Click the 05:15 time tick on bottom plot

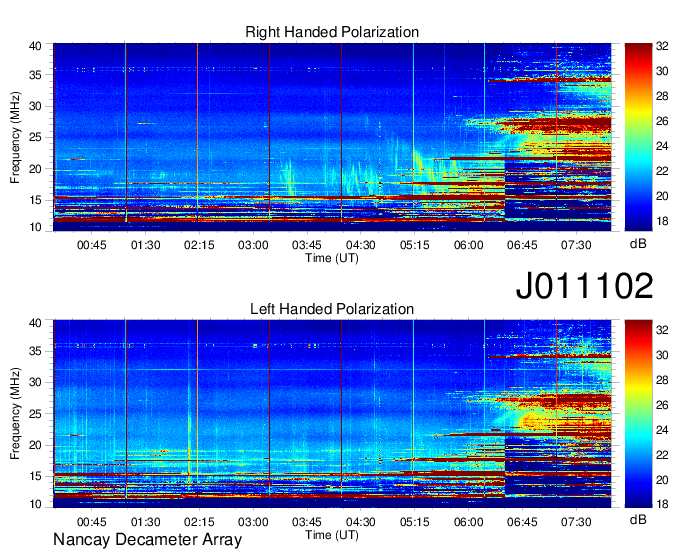point(415,522)
